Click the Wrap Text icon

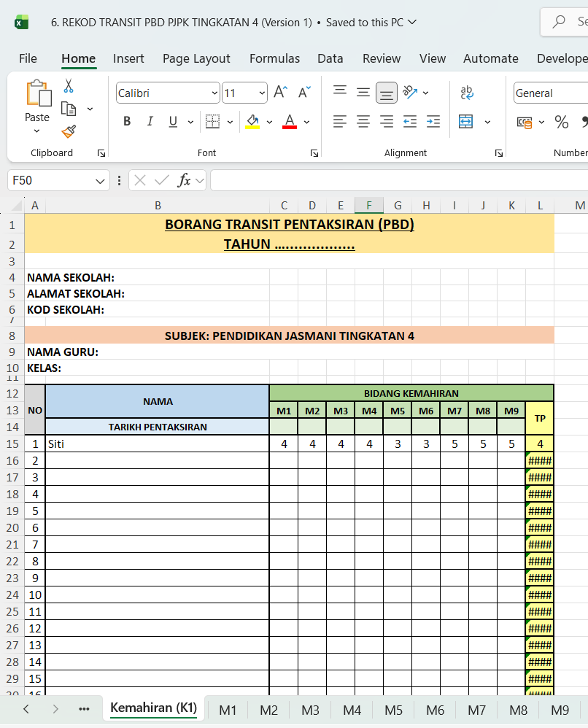[x=467, y=93]
